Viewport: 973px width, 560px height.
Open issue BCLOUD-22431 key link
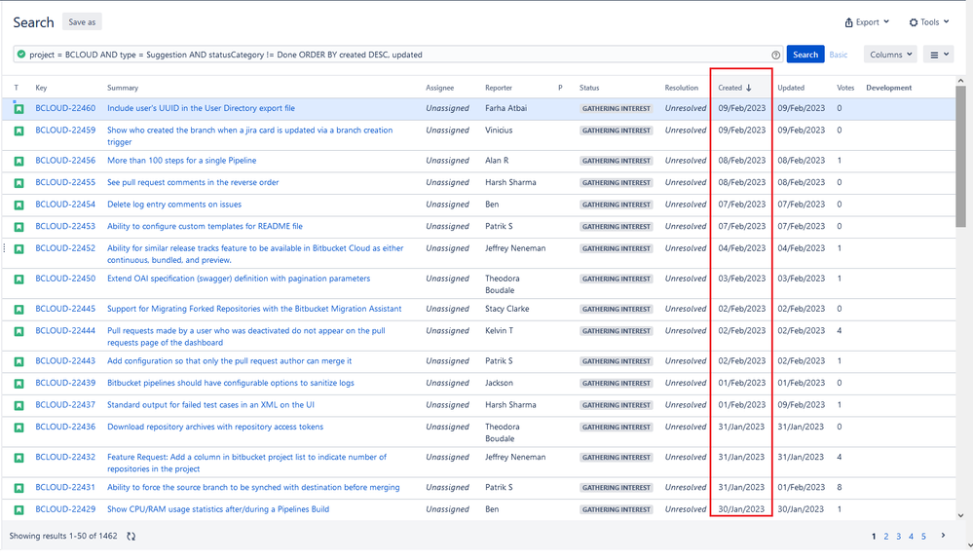click(x=65, y=487)
